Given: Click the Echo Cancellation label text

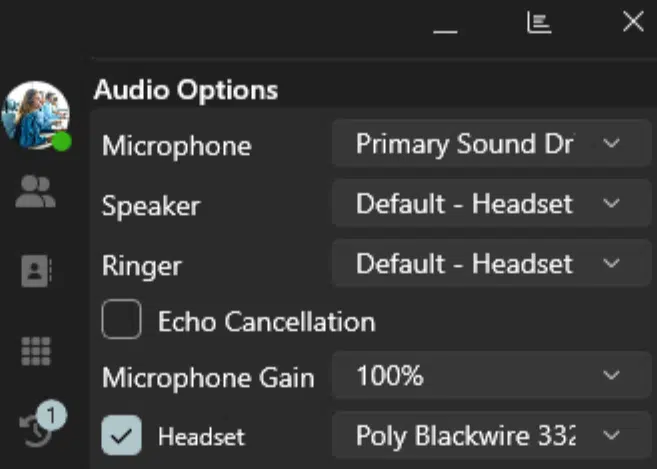Looking at the screenshot, I should 266,322.
